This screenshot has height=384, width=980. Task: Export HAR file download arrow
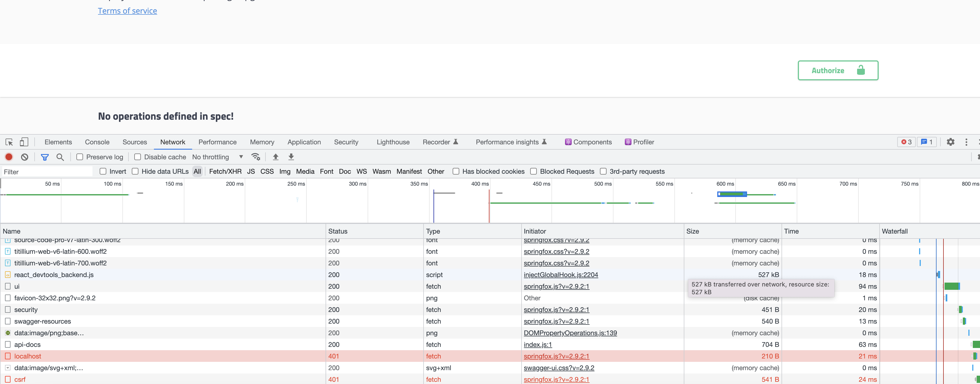(x=291, y=157)
